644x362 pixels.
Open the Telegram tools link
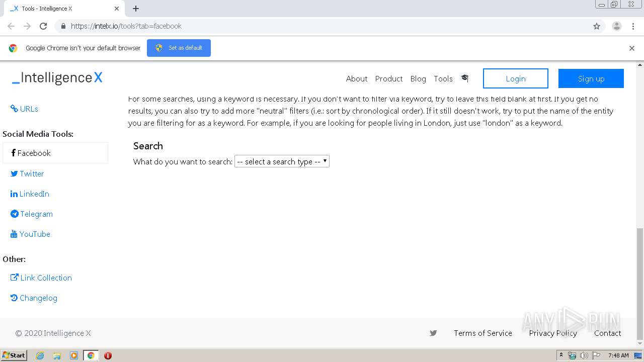coord(32,214)
